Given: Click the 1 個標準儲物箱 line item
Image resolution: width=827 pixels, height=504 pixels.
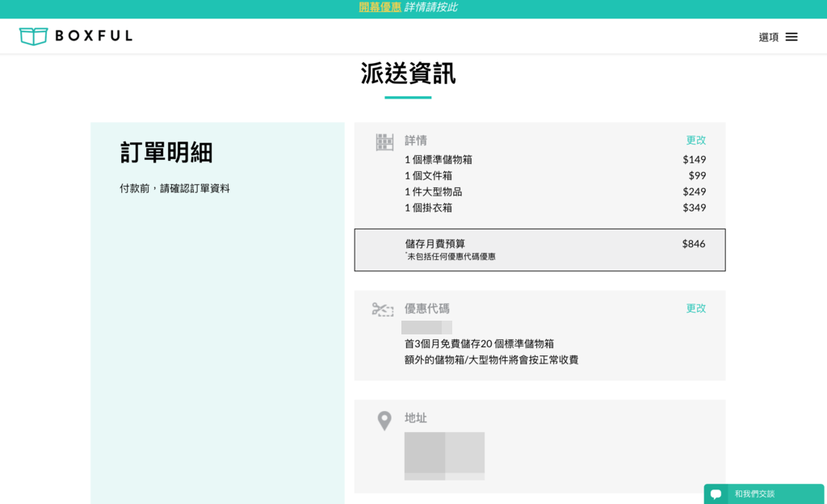Looking at the screenshot, I should (443, 160).
